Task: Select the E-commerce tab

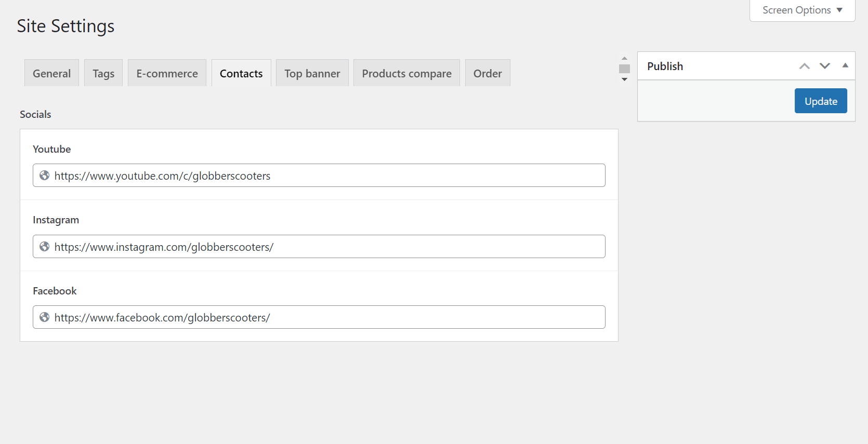Action: [x=167, y=73]
